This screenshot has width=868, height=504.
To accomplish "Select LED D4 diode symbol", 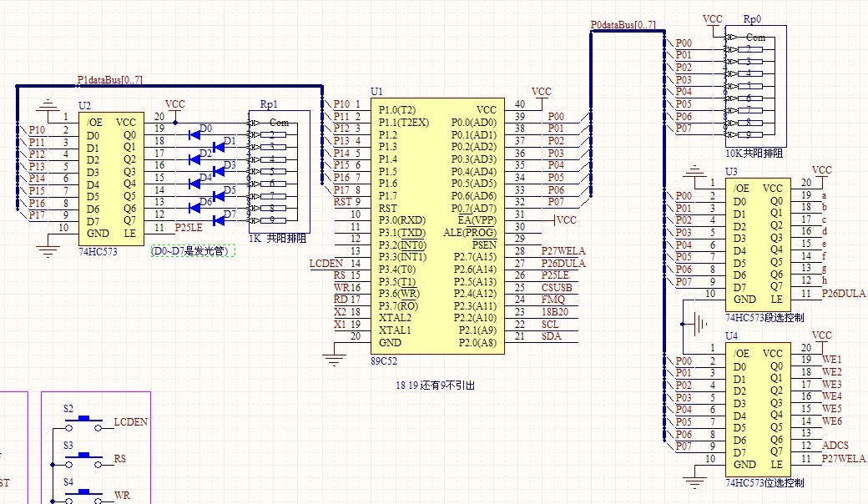I will (x=194, y=184).
